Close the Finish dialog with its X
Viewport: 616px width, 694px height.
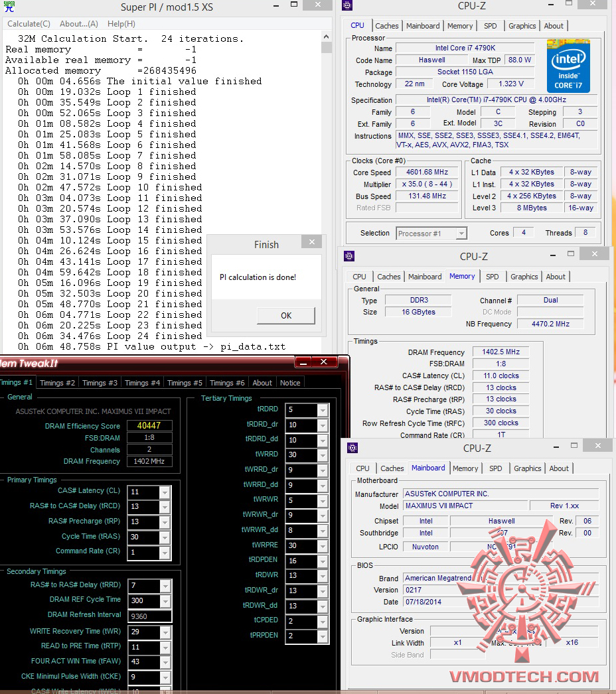click(312, 242)
